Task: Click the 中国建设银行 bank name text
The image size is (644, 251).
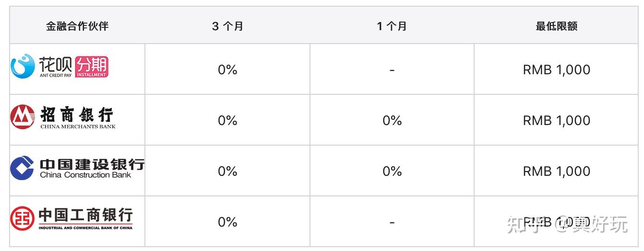Action: [92, 164]
